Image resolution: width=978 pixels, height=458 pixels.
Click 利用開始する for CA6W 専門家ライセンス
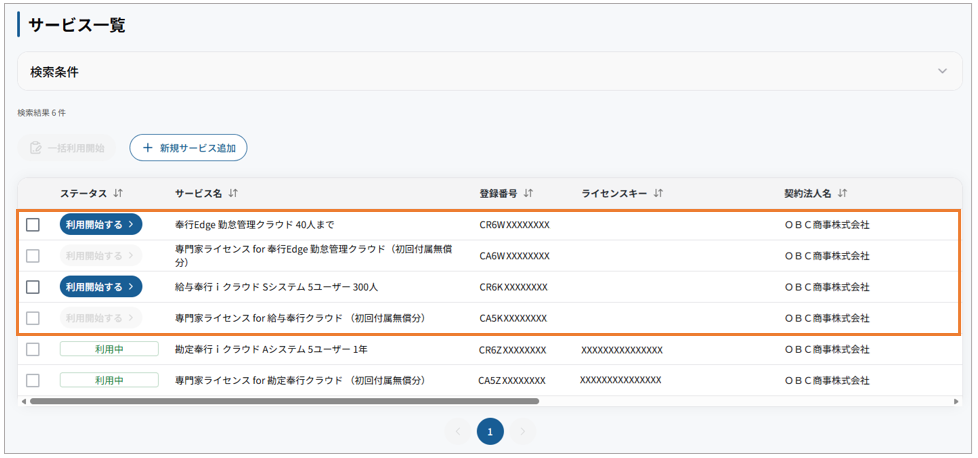101,256
